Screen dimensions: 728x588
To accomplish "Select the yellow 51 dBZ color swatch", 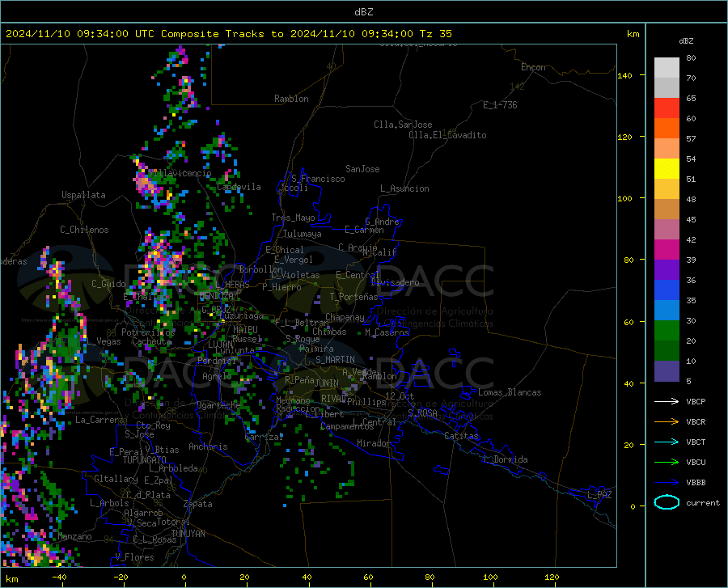I will (667, 169).
